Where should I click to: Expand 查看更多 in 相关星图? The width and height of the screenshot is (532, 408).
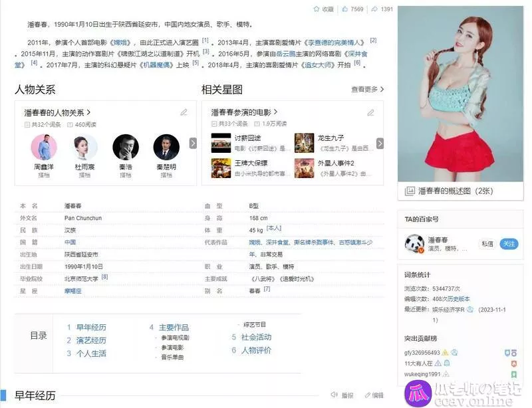pyautogui.click(x=368, y=89)
